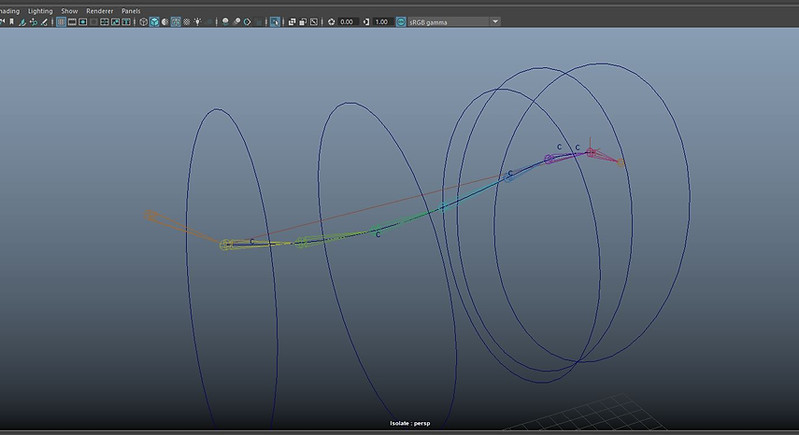This screenshot has height=435, width=799.
Task: Click the image plane icon
Action: pos(22,22)
